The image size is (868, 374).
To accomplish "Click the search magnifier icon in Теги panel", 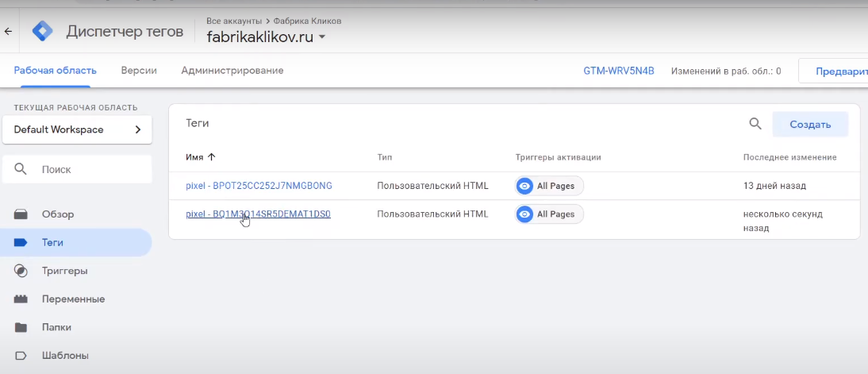I will click(x=755, y=124).
